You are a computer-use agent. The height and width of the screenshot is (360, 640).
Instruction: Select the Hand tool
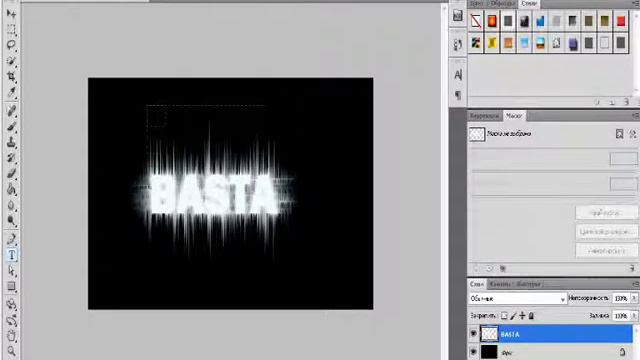click(11, 336)
